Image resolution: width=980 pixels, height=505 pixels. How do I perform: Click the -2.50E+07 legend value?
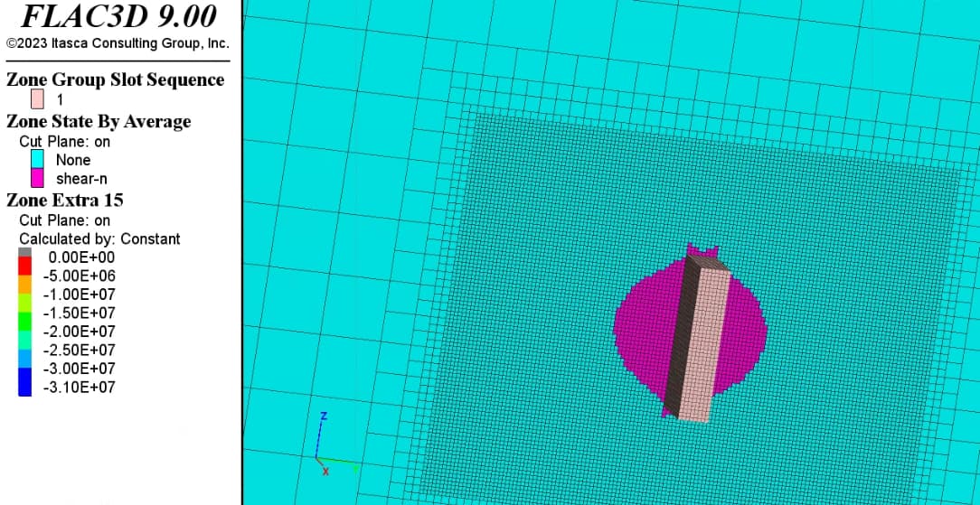(x=79, y=350)
